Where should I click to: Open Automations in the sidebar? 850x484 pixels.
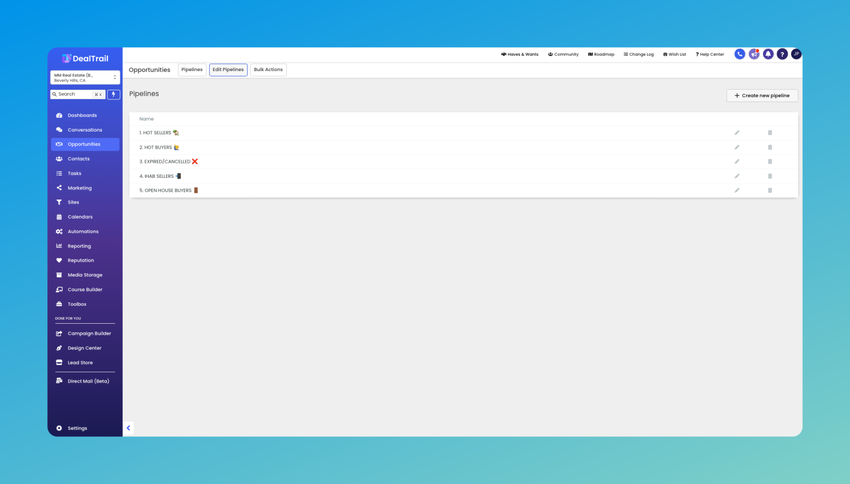pyautogui.click(x=85, y=231)
